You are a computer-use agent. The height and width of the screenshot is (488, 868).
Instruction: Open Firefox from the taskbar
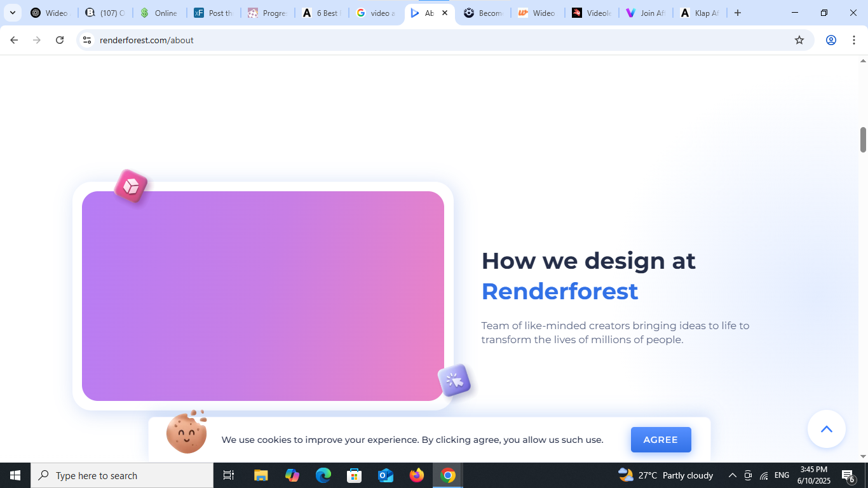click(x=417, y=475)
